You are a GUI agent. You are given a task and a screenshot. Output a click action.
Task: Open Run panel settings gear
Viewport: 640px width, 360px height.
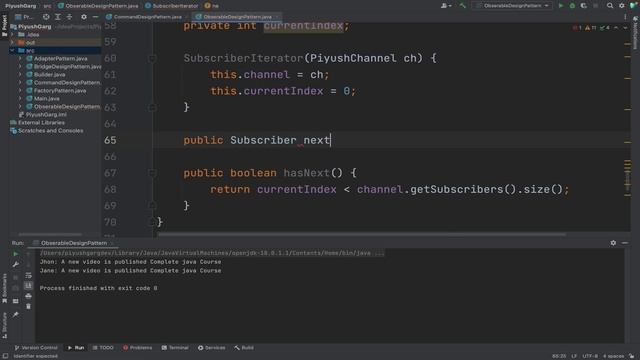[x=613, y=243]
